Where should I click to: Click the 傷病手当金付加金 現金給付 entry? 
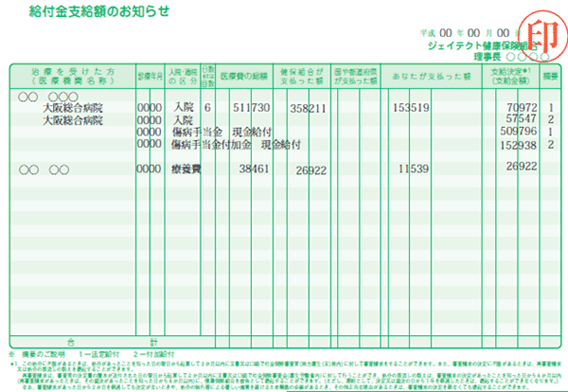pos(236,145)
